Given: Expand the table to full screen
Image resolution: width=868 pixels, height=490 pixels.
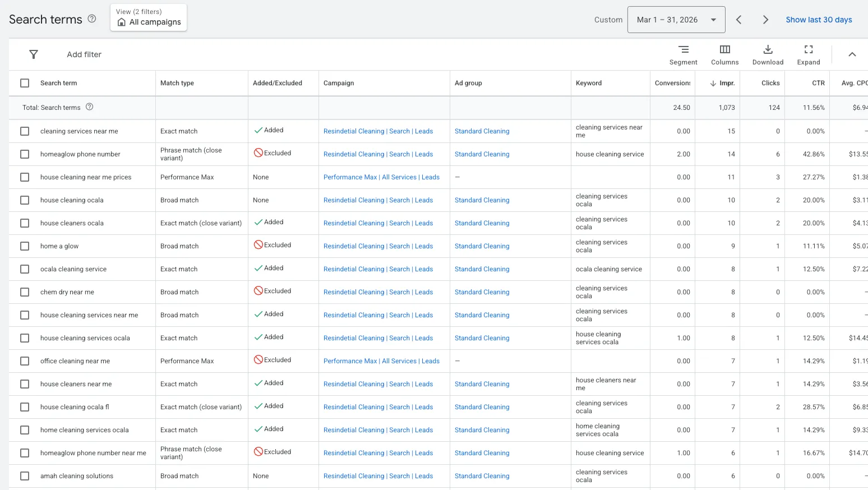Looking at the screenshot, I should click(x=809, y=55).
